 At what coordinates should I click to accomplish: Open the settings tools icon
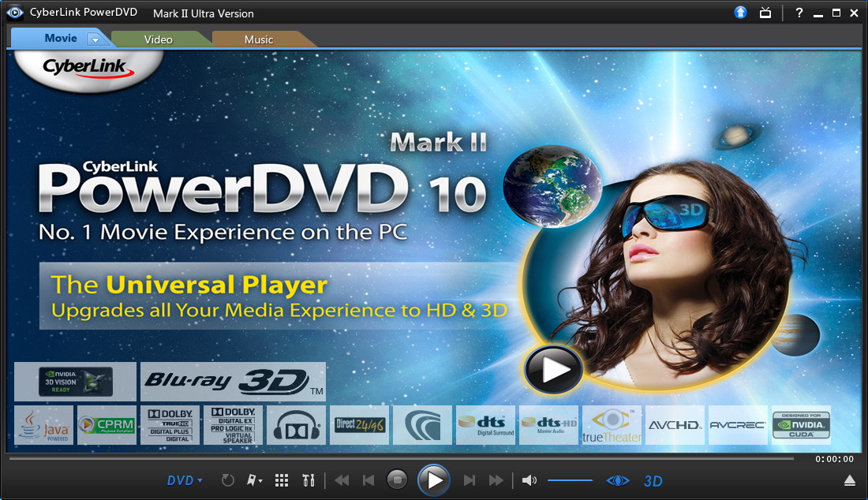(x=309, y=480)
